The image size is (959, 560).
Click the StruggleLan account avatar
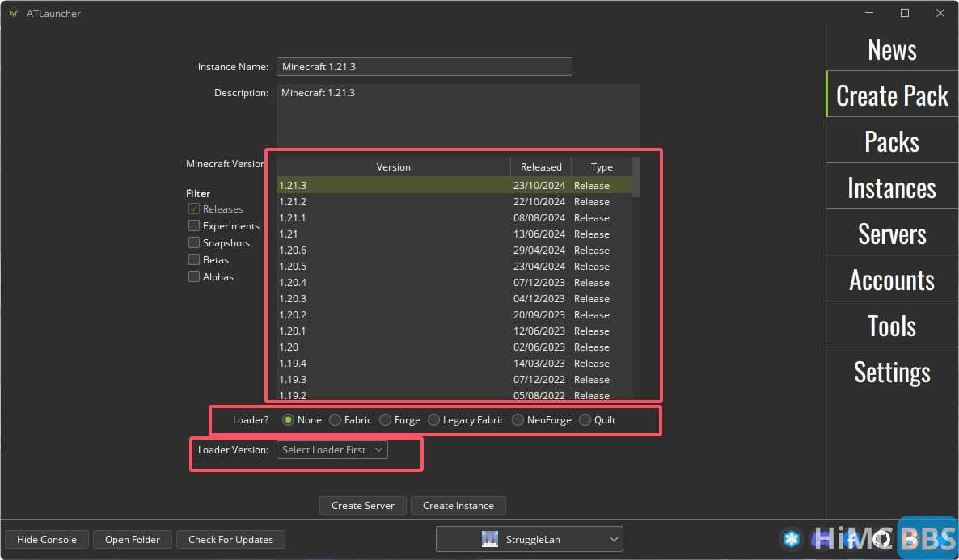[x=489, y=539]
